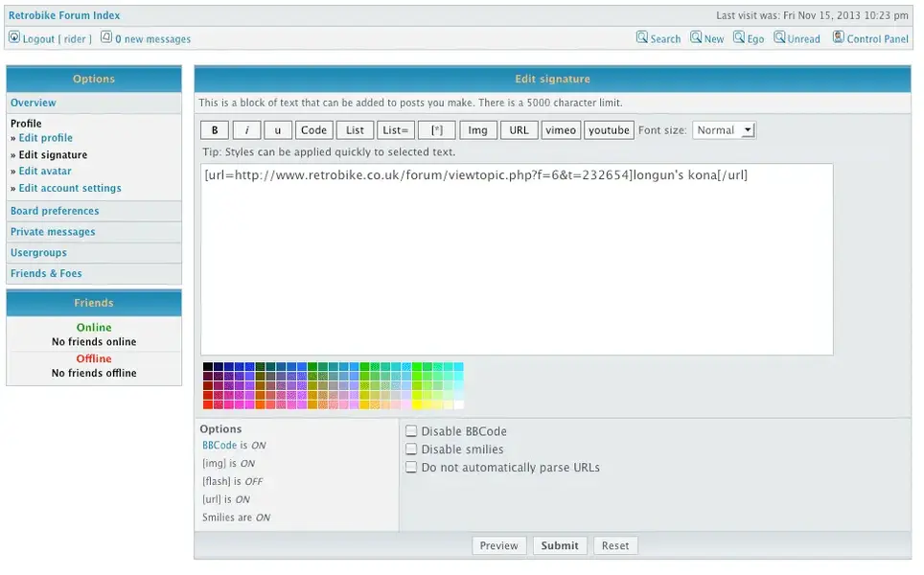Check Do not automatically parse URLs
The height and width of the screenshot is (575, 924).
[x=411, y=467]
